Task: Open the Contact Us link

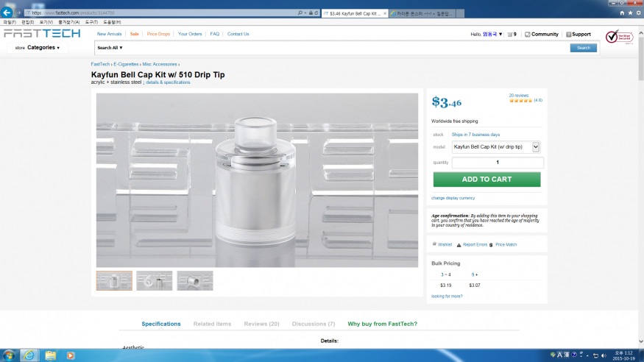Action: pyautogui.click(x=238, y=34)
